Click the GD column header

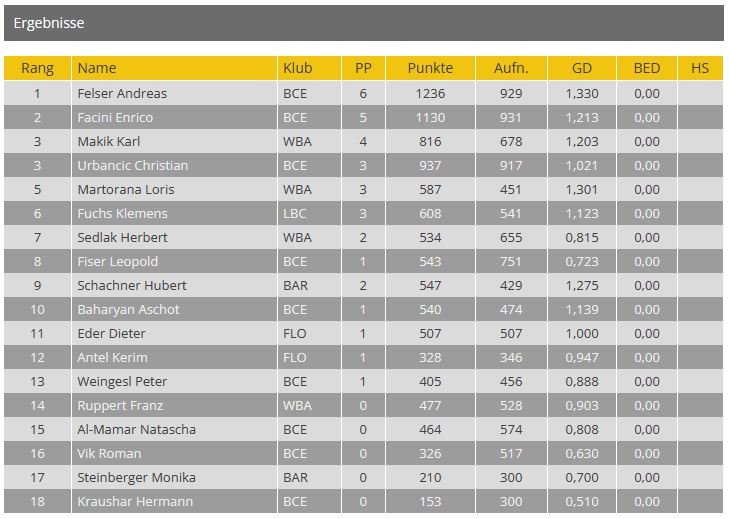582,68
